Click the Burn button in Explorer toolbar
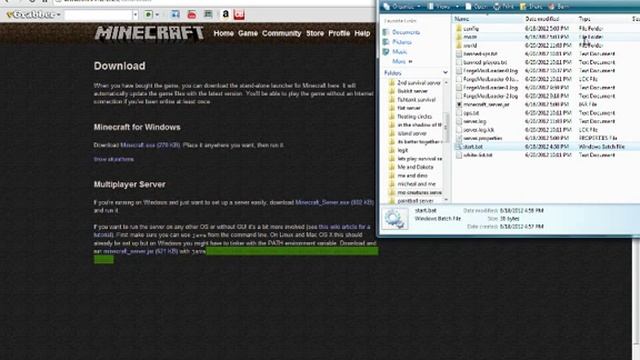The image size is (640, 360). pyautogui.click(x=558, y=7)
